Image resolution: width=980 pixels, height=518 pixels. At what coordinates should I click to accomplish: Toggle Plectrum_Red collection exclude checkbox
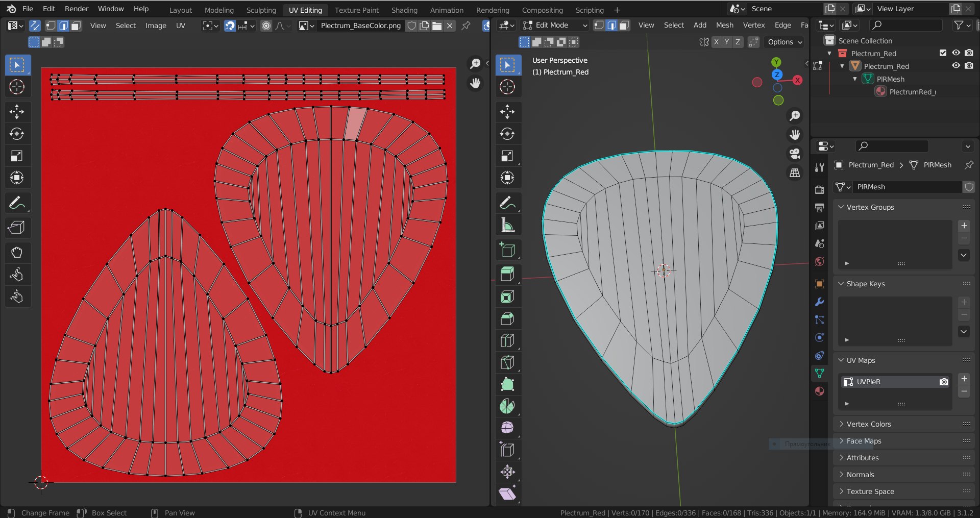[x=943, y=53]
